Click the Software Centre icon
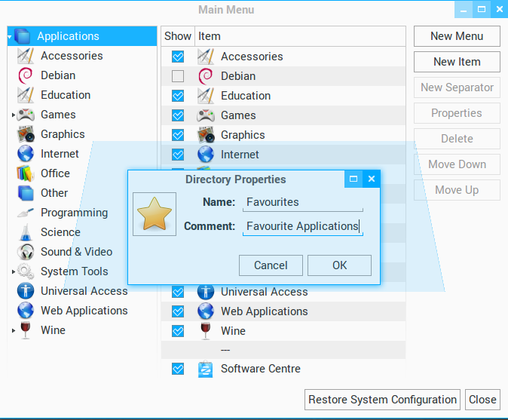The image size is (508, 420). tap(205, 369)
